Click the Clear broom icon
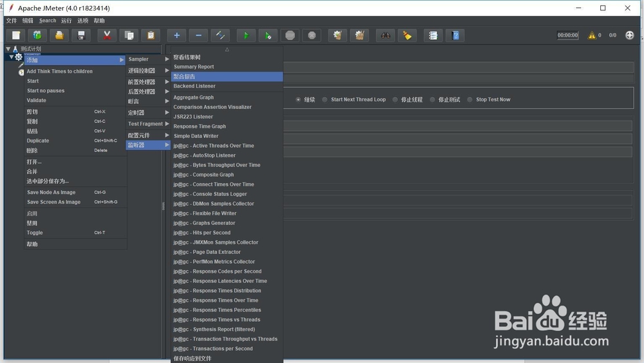The width and height of the screenshot is (644, 363). 337,35
